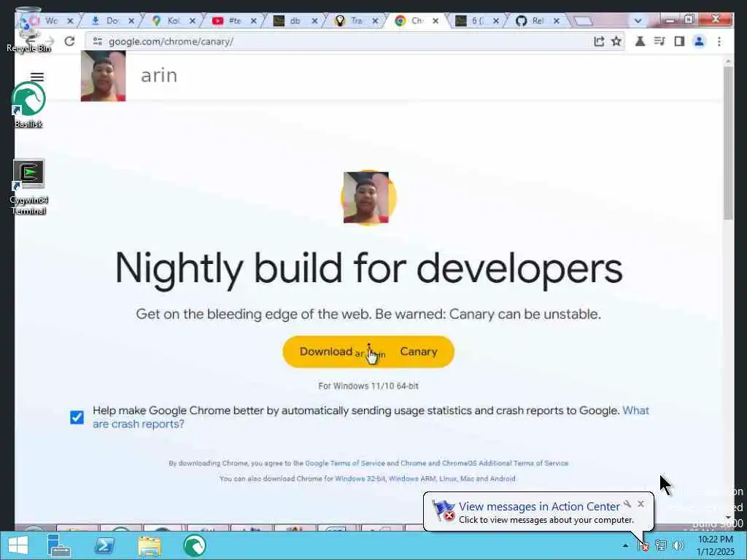Image resolution: width=747 pixels, height=560 pixels.
Task: Open the tab search dropdown arrow
Action: (x=638, y=21)
